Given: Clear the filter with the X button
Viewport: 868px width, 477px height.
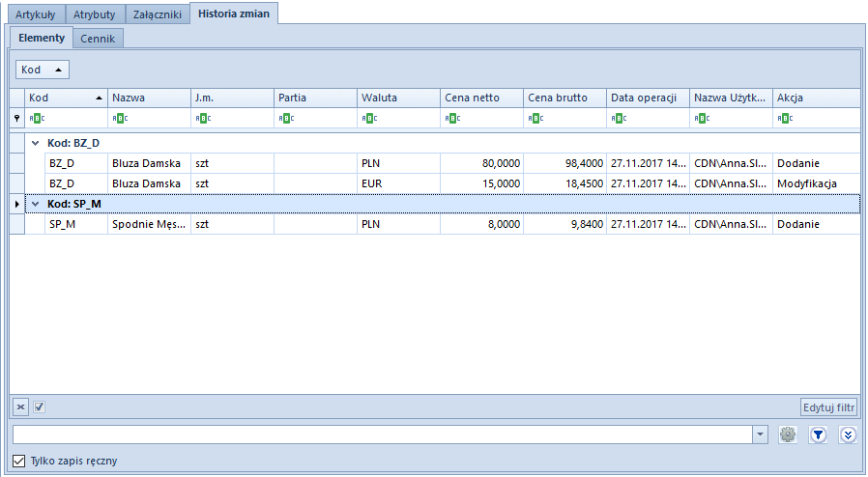Looking at the screenshot, I should click(x=20, y=407).
